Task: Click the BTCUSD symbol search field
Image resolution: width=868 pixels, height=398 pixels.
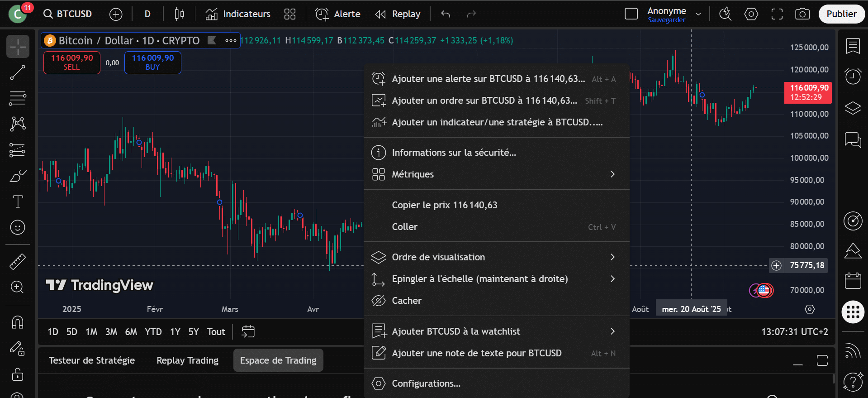Action: click(68, 14)
